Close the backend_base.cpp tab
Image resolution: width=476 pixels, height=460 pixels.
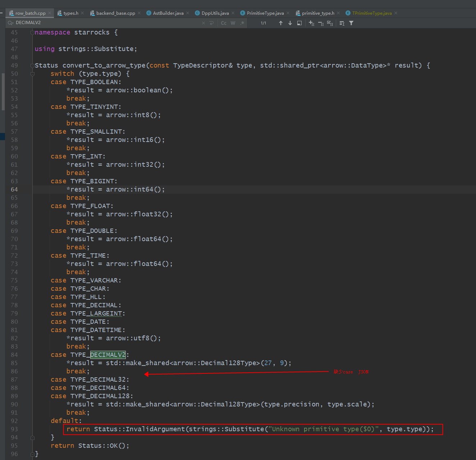[139, 13]
